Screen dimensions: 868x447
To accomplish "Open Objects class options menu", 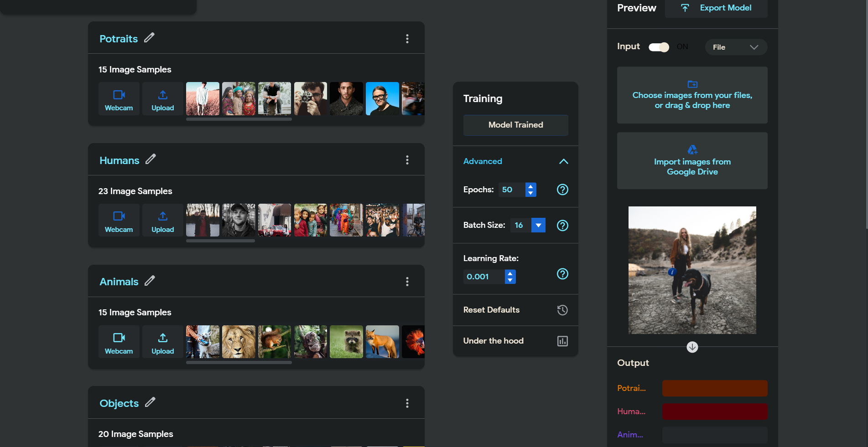I will [x=407, y=403].
